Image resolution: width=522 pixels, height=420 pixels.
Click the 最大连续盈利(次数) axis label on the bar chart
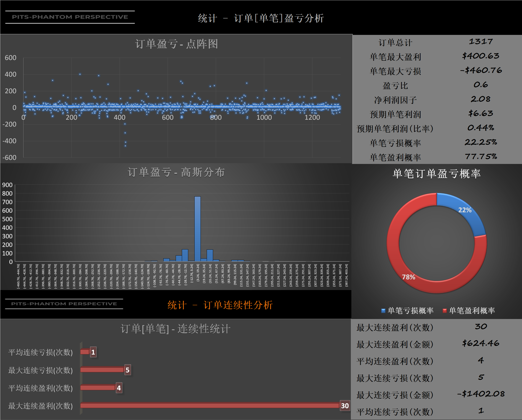coord(40,406)
